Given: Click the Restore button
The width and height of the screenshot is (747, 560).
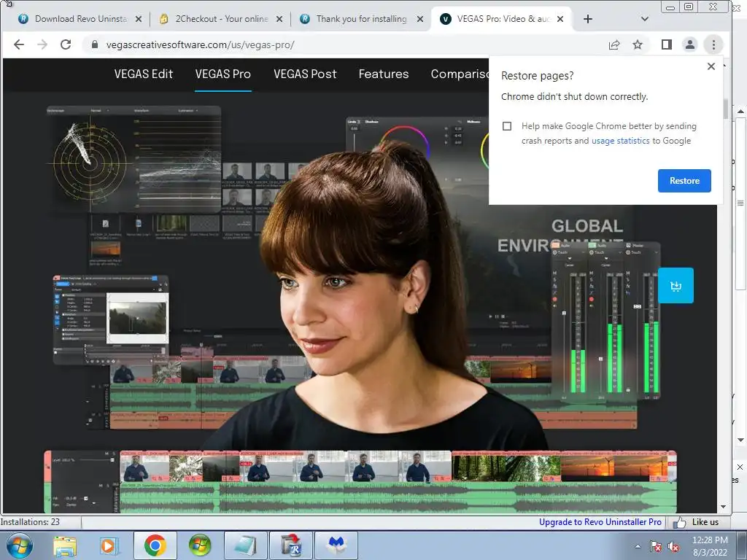Looking at the screenshot, I should (684, 181).
